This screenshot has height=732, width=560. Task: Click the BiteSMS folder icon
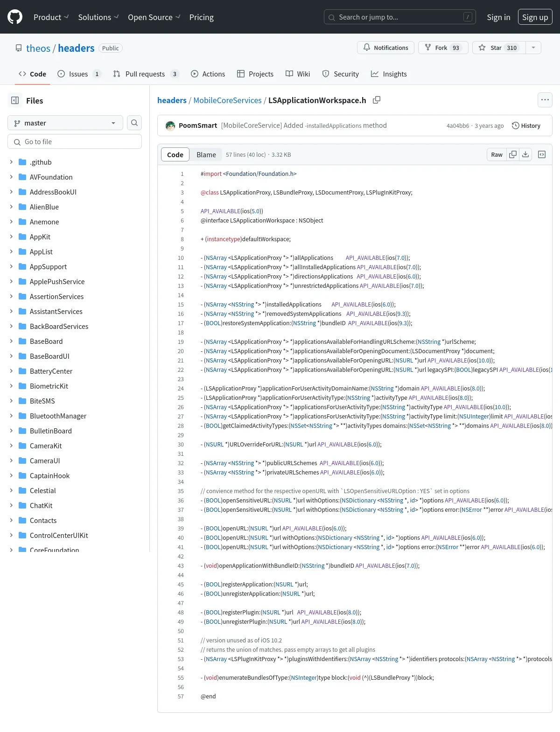click(22, 401)
